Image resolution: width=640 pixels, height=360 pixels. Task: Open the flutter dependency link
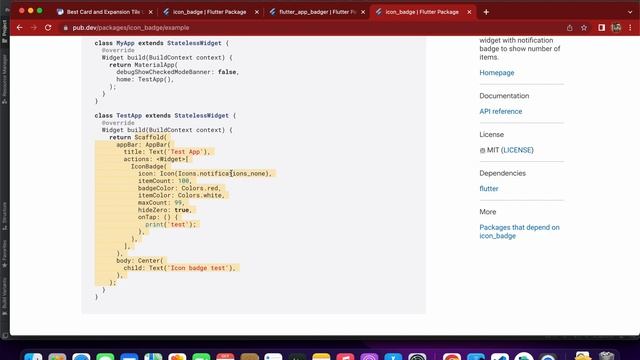[489, 189]
